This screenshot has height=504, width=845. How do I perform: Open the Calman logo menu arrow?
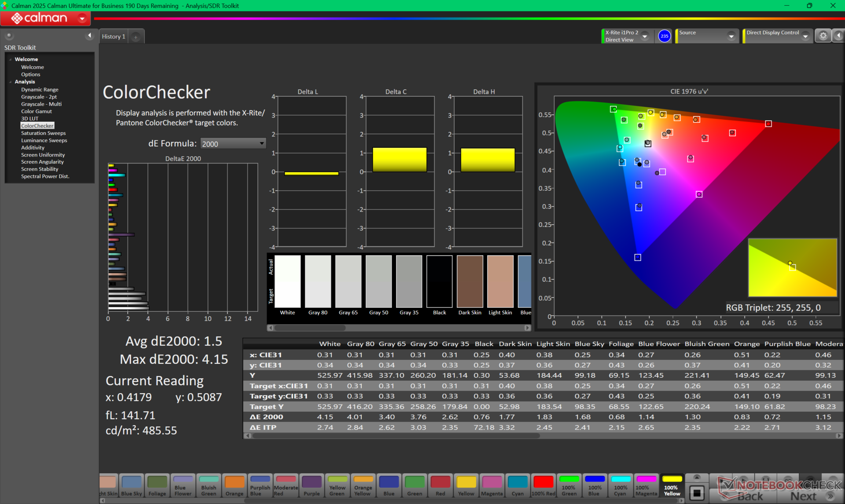point(82,18)
